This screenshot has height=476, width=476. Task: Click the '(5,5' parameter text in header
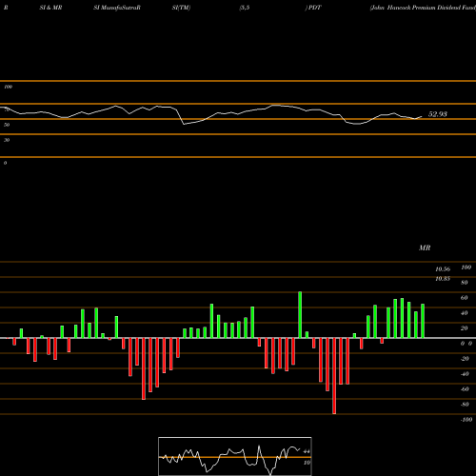coord(245,8)
